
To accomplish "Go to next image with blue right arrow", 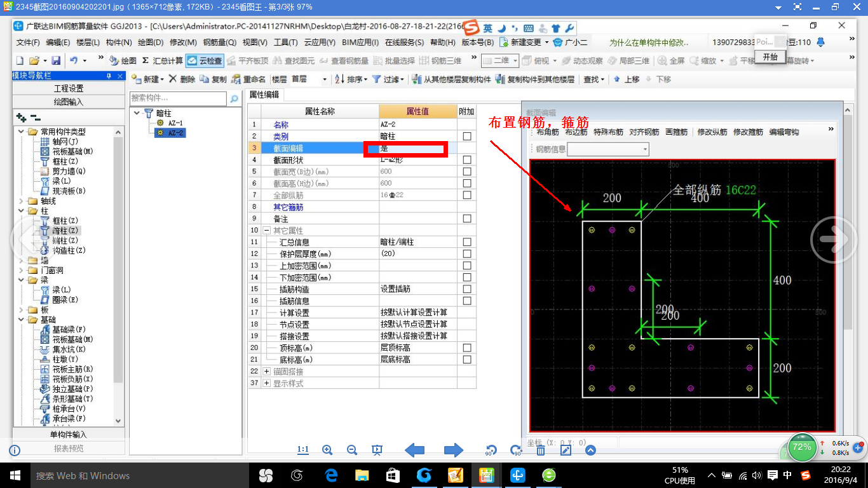I will coord(453,450).
